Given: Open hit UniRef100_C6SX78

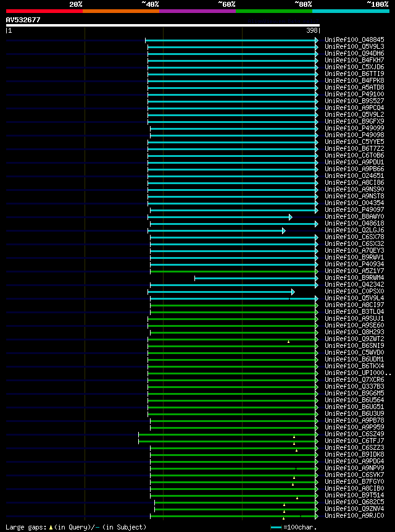Looking at the screenshot, I should pyautogui.click(x=354, y=237).
